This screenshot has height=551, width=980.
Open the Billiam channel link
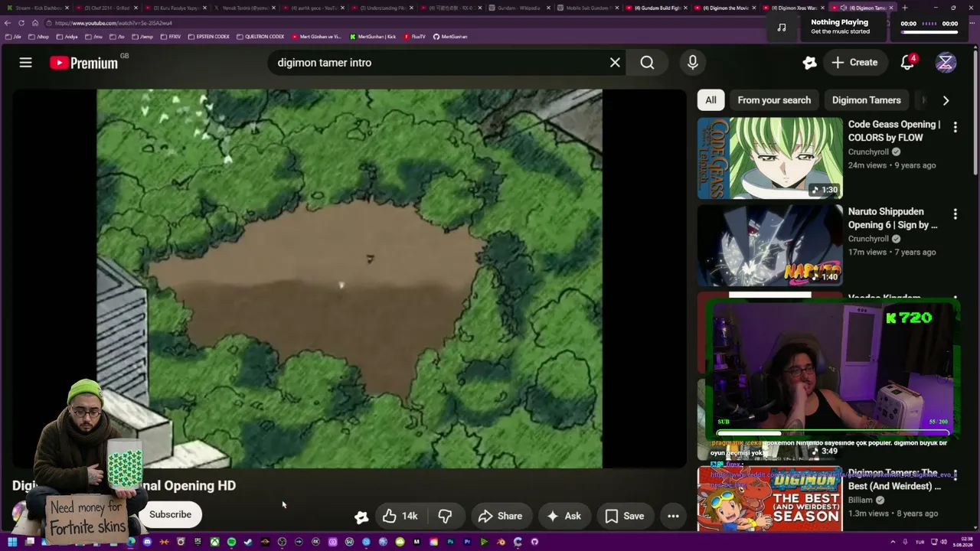pos(861,500)
